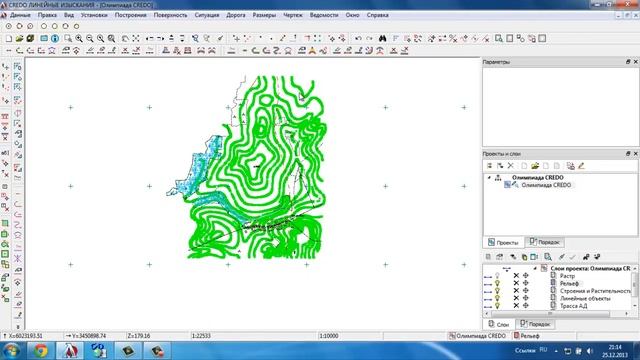The image size is (640, 360).
Task: Click the open folder icon in Projects panel
Action: click(535, 166)
